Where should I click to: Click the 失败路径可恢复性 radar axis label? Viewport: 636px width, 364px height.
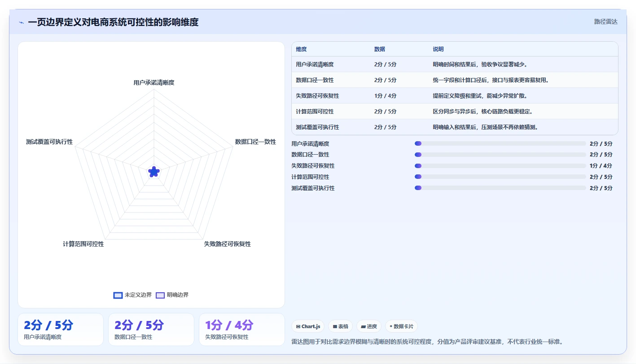(x=227, y=244)
